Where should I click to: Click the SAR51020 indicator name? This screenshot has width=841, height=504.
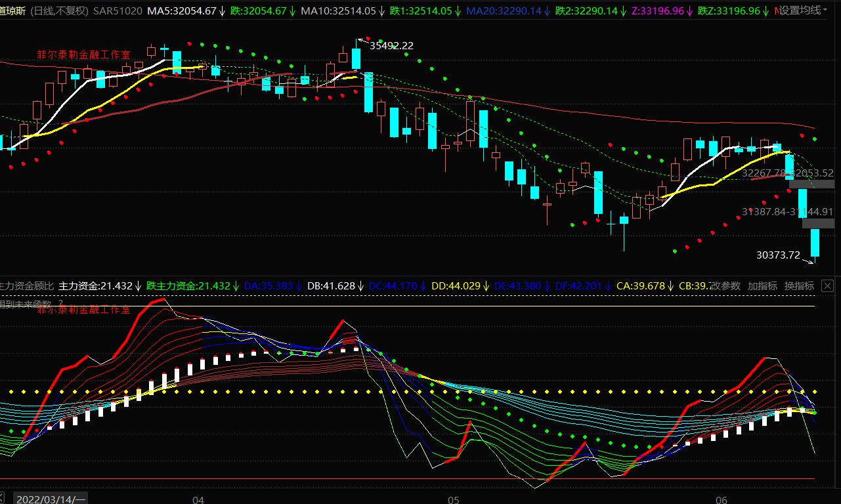pyautogui.click(x=118, y=10)
